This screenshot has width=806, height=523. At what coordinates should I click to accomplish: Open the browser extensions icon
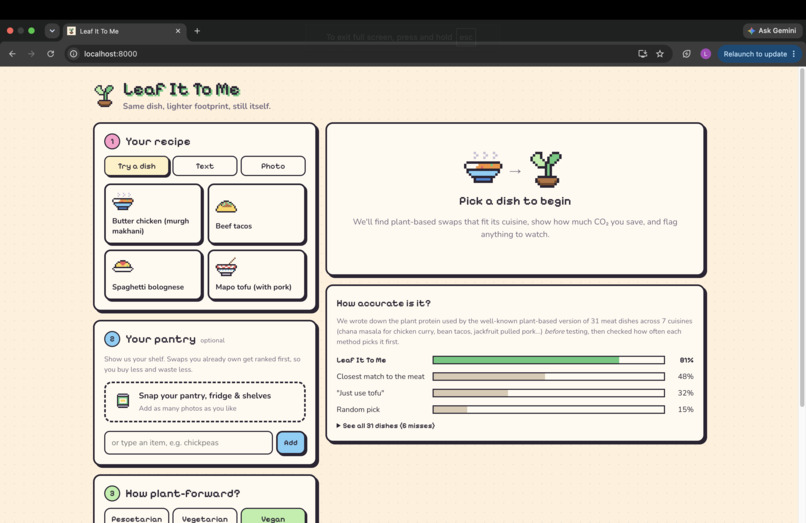pos(686,53)
